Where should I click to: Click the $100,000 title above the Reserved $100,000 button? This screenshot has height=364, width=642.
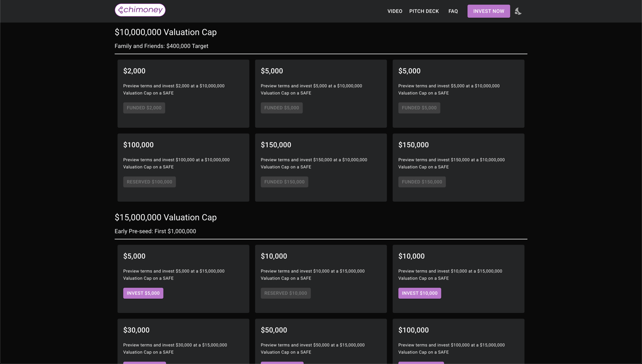click(139, 145)
